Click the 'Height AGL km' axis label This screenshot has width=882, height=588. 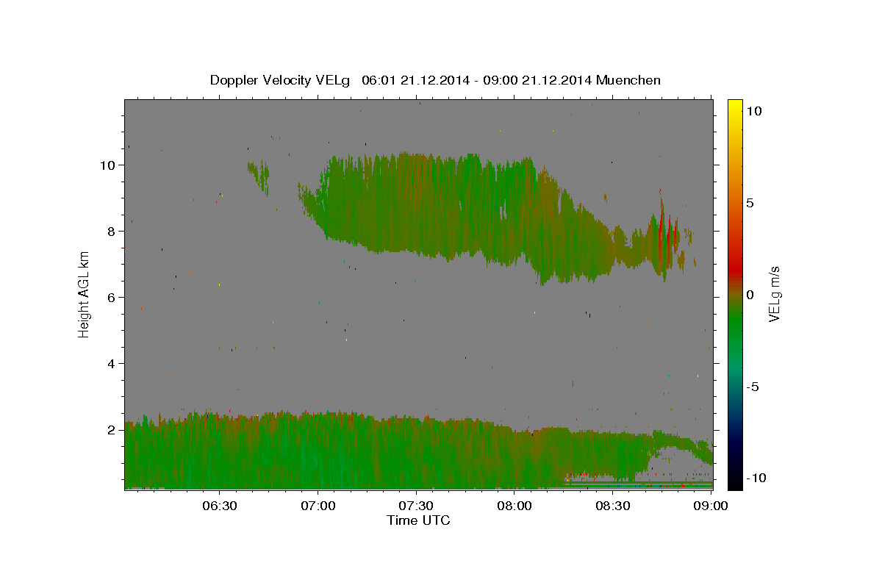coord(84,294)
